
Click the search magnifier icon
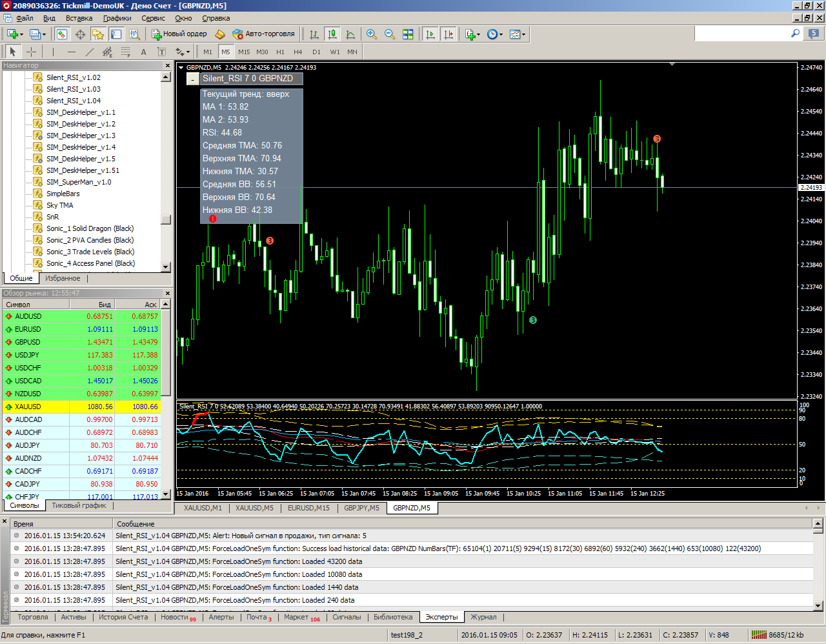click(796, 33)
